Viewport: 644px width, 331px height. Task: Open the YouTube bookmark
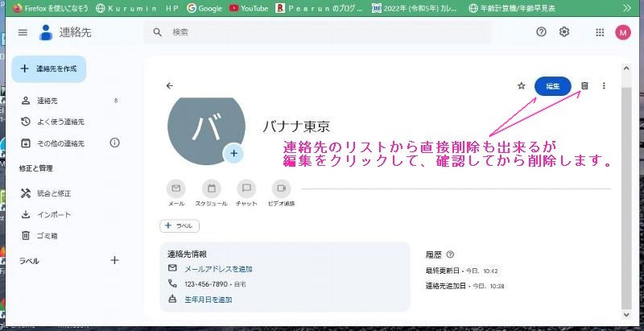coord(249,8)
